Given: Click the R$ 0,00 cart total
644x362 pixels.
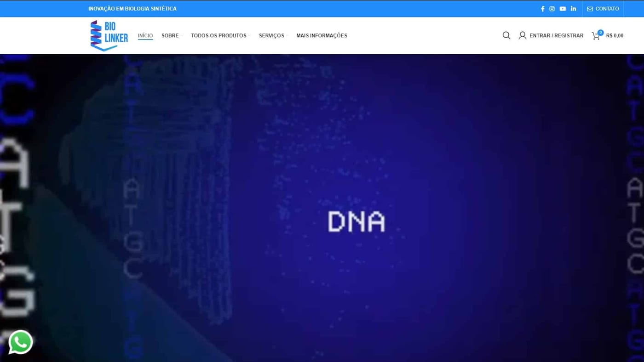Looking at the screenshot, I should click(615, 35).
